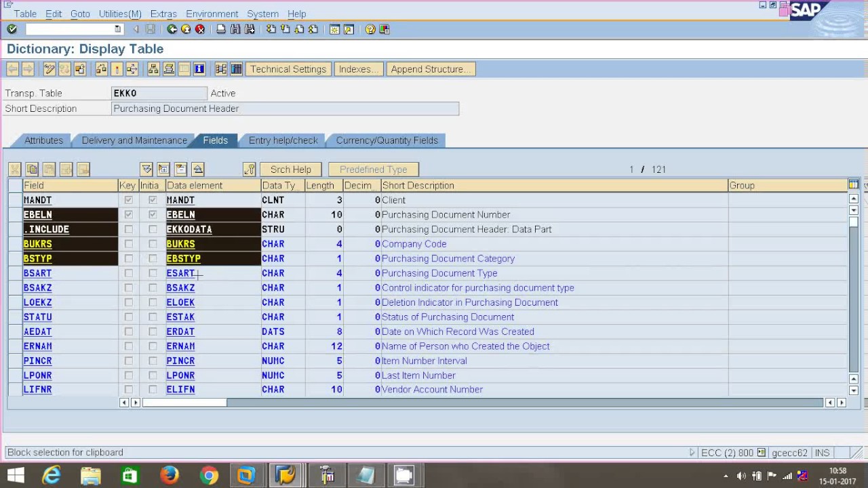Click the Copy icon above field table
The width and height of the screenshot is (868, 488).
coord(31,169)
